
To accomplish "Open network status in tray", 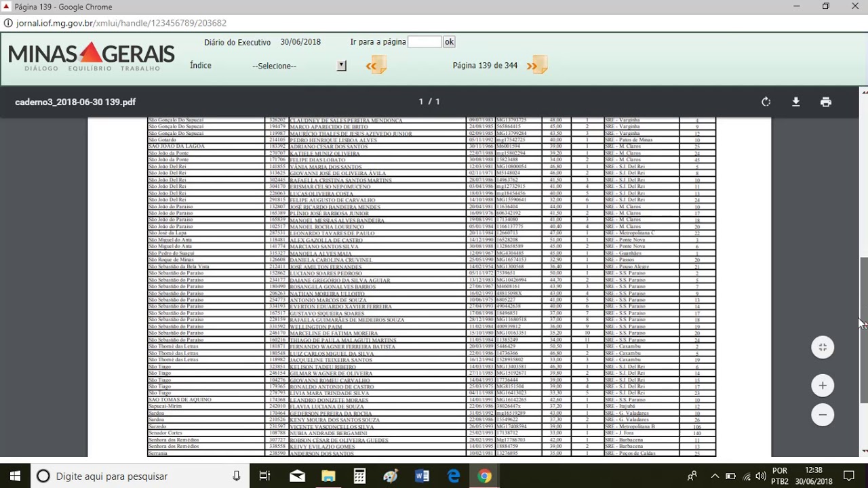I will click(x=747, y=476).
